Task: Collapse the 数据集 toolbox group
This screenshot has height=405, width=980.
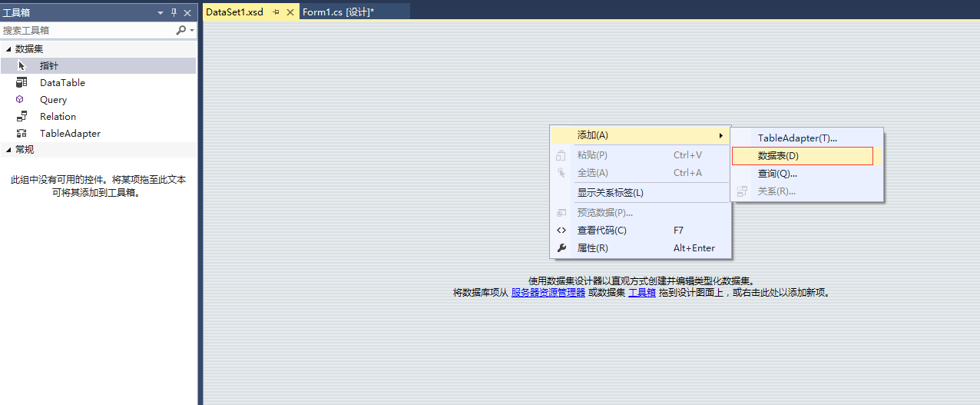Action: (x=8, y=48)
